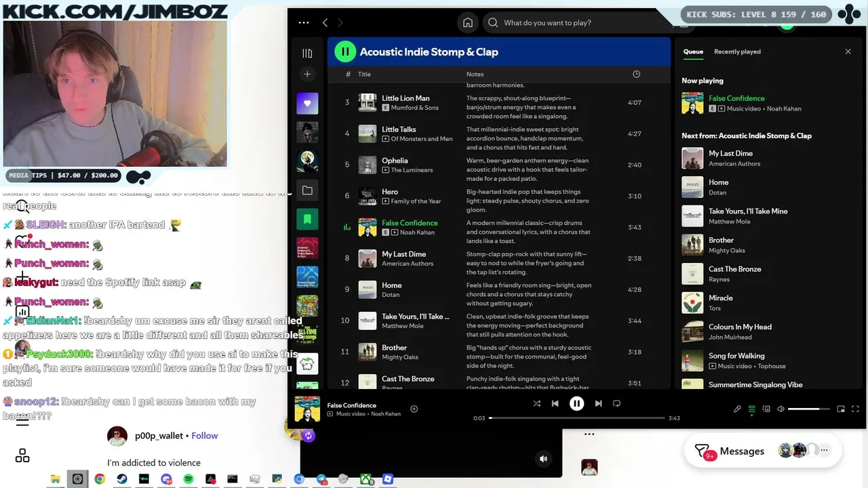Open The Lumineers artist link
The width and height of the screenshot is (868, 488).
pos(412,170)
